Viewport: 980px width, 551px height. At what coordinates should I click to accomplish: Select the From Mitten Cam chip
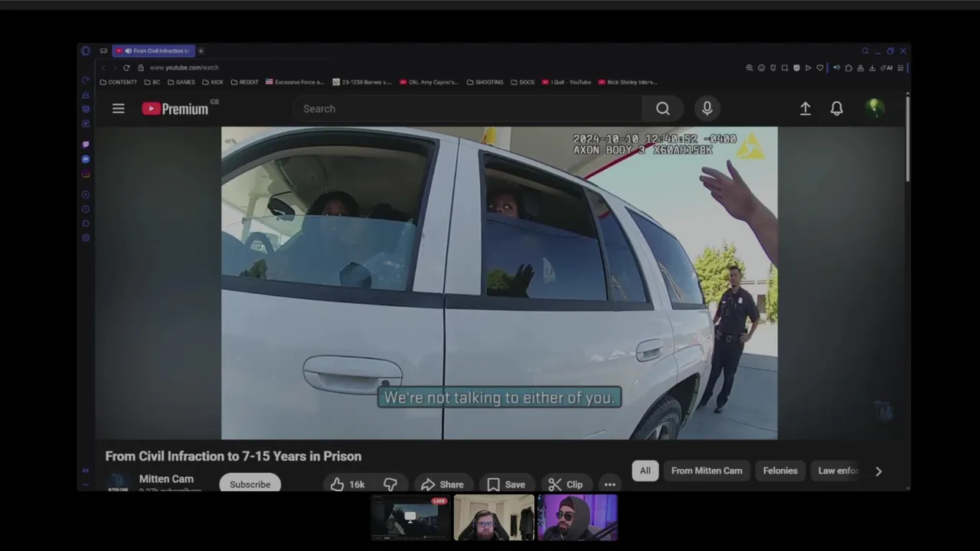click(707, 471)
